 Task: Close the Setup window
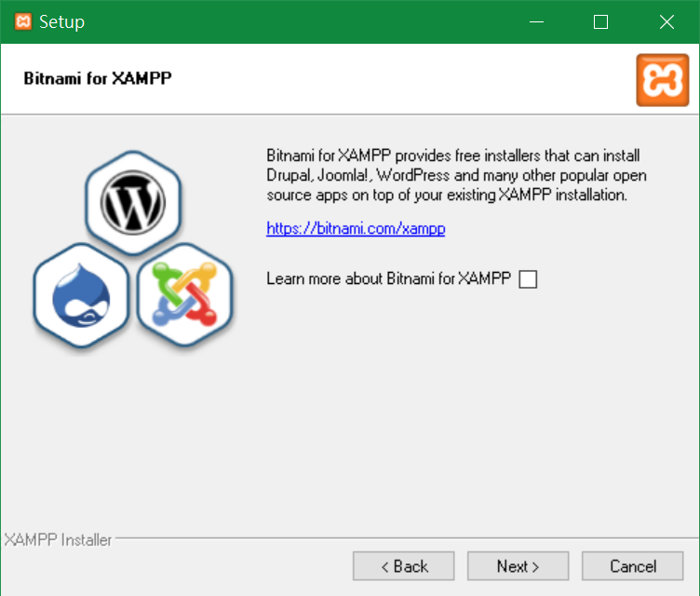666,22
